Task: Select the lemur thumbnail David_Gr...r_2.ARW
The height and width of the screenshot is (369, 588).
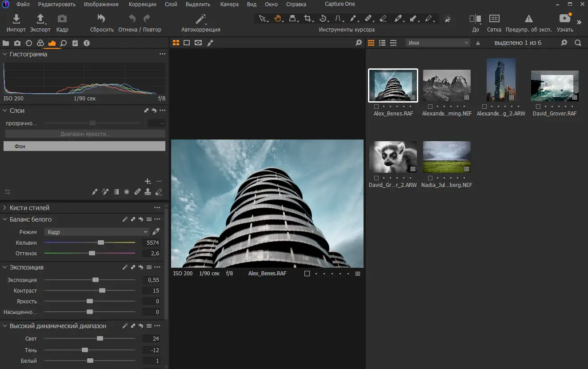Action: pyautogui.click(x=393, y=157)
